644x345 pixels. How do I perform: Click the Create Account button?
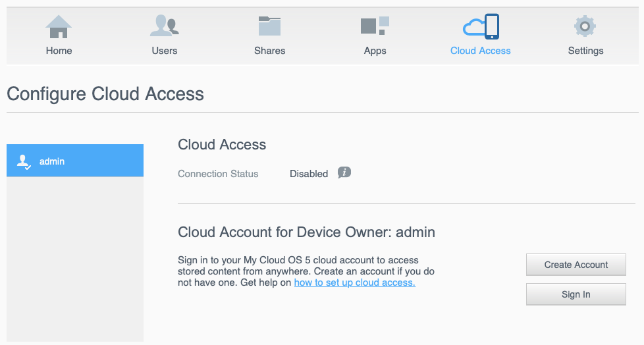pos(576,265)
